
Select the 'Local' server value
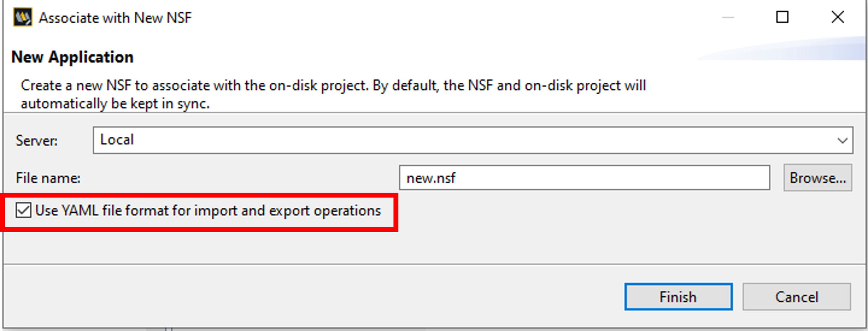(x=117, y=140)
